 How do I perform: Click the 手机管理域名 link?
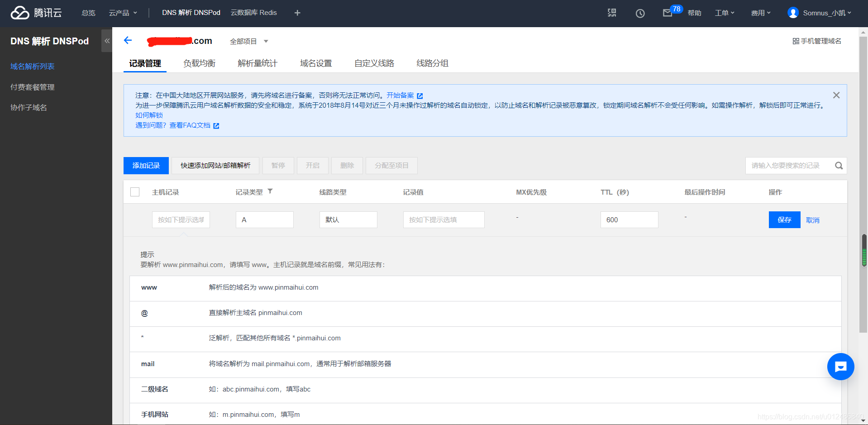[817, 41]
